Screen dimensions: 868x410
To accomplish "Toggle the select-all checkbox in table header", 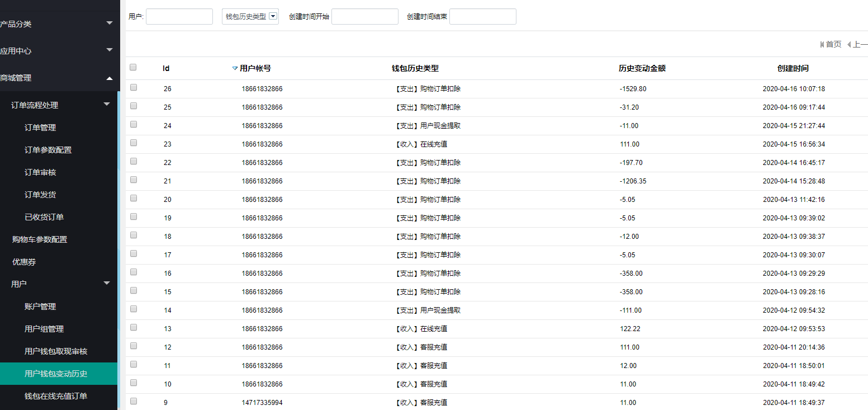I will tap(132, 67).
